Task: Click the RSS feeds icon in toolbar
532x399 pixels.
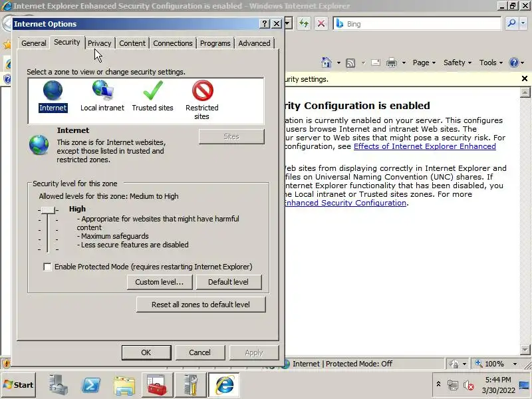Action: click(350, 63)
